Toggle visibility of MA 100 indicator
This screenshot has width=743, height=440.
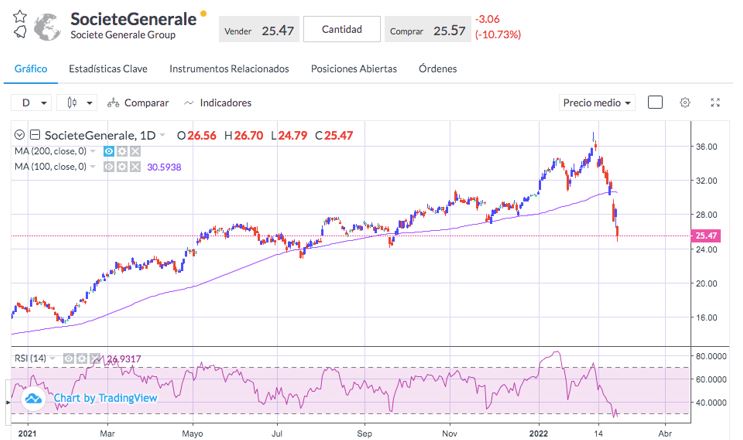(109, 167)
